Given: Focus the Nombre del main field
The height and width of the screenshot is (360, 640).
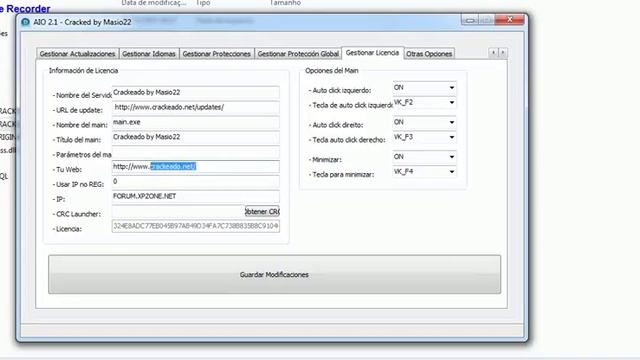Looking at the screenshot, I should click(x=196, y=122).
